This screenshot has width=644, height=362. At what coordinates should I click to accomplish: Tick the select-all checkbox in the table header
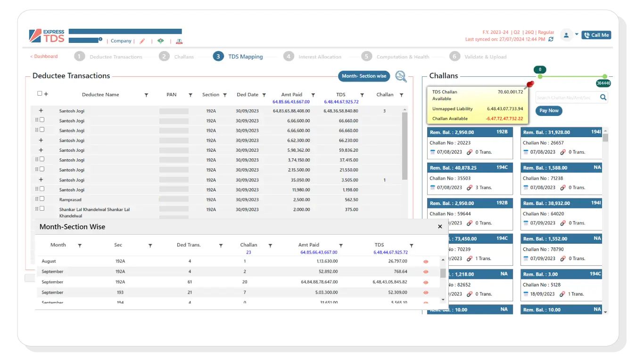(40, 93)
